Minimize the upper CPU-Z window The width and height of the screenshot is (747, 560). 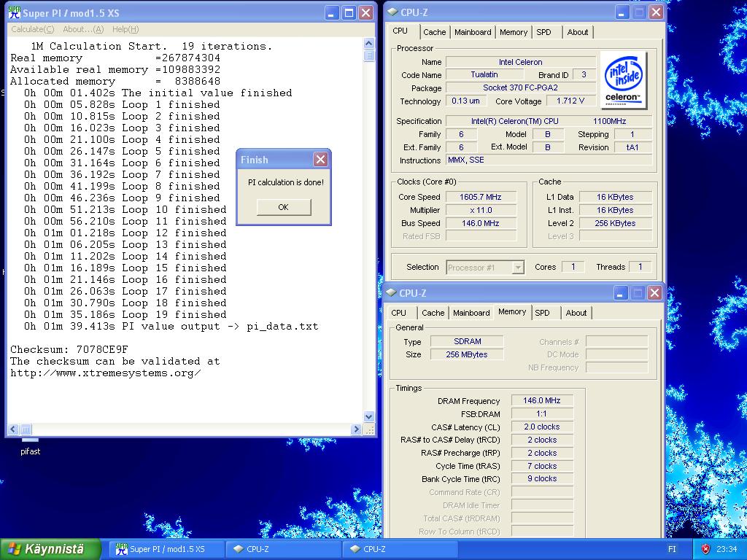pos(622,12)
